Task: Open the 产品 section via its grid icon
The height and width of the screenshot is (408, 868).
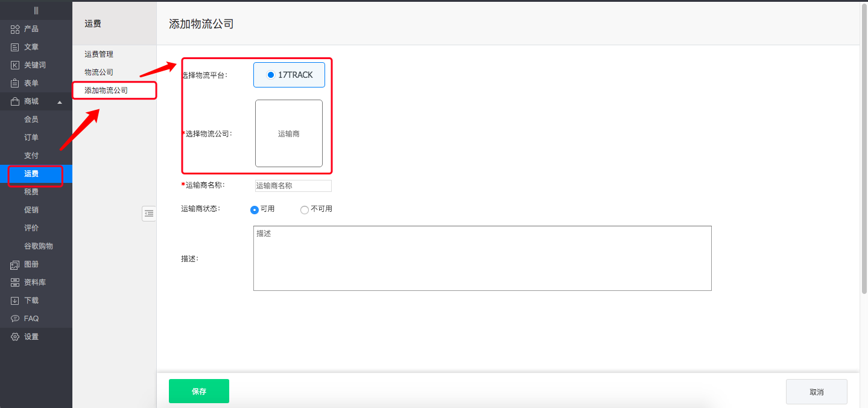Action: 14,28
